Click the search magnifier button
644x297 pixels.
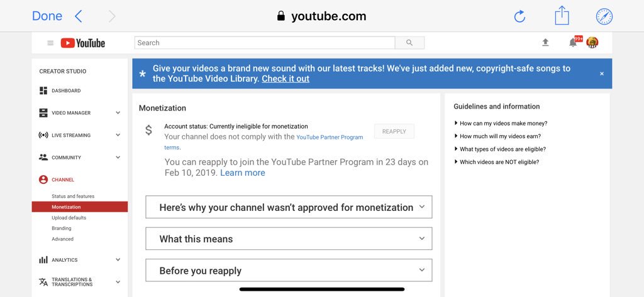(409, 43)
